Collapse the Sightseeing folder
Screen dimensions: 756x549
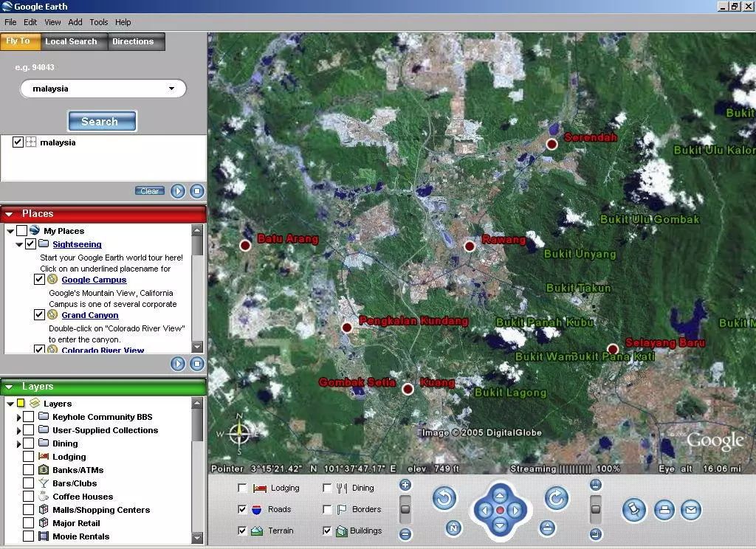tap(19, 244)
